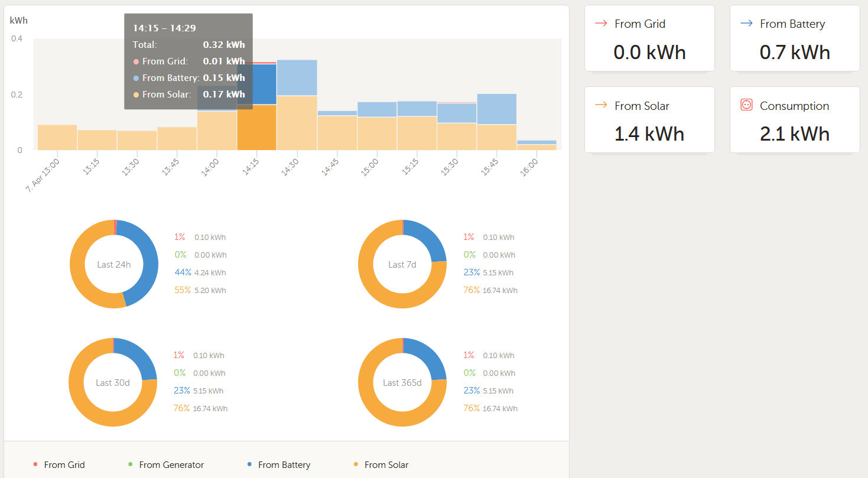Screen dimensions: 868x478
Task: Click the kWh y-axis unit label
Action: (x=19, y=21)
